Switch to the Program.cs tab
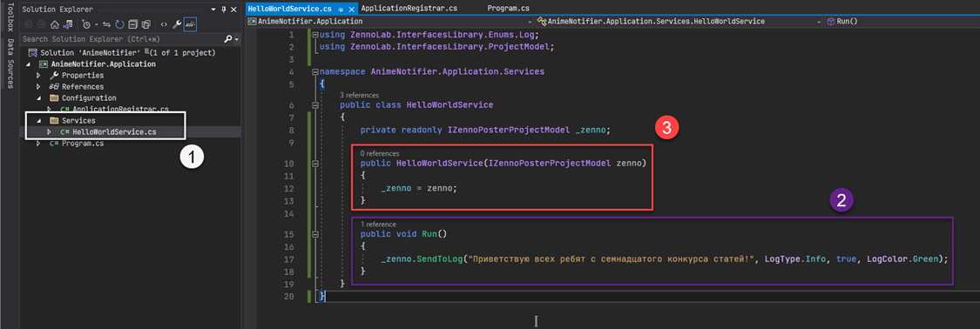The image size is (980, 329). 508,9
